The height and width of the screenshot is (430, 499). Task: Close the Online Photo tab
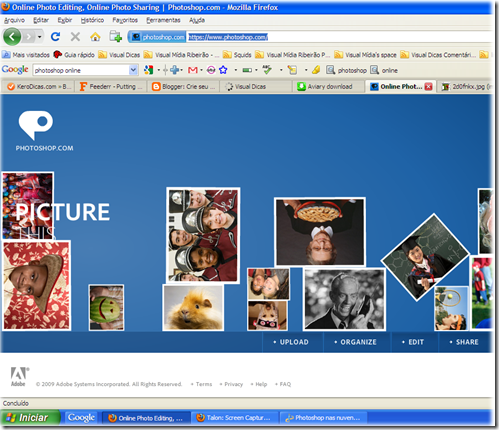pos(428,87)
